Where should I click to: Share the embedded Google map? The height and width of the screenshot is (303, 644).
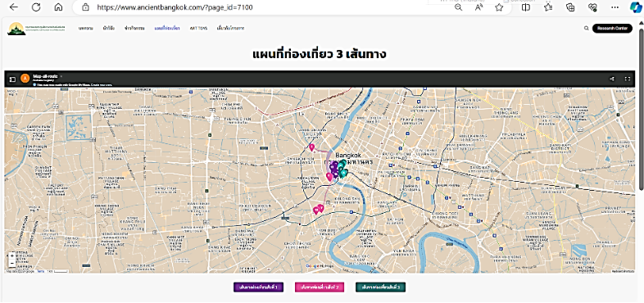tap(612, 79)
